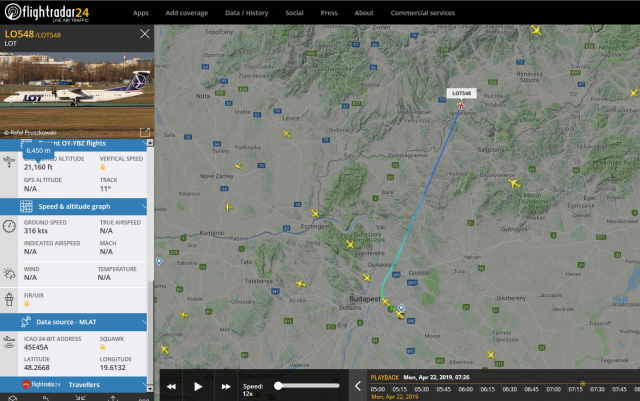The width and height of the screenshot is (640, 401).
Task: Click the Budapest city label
Action: pyautogui.click(x=365, y=299)
